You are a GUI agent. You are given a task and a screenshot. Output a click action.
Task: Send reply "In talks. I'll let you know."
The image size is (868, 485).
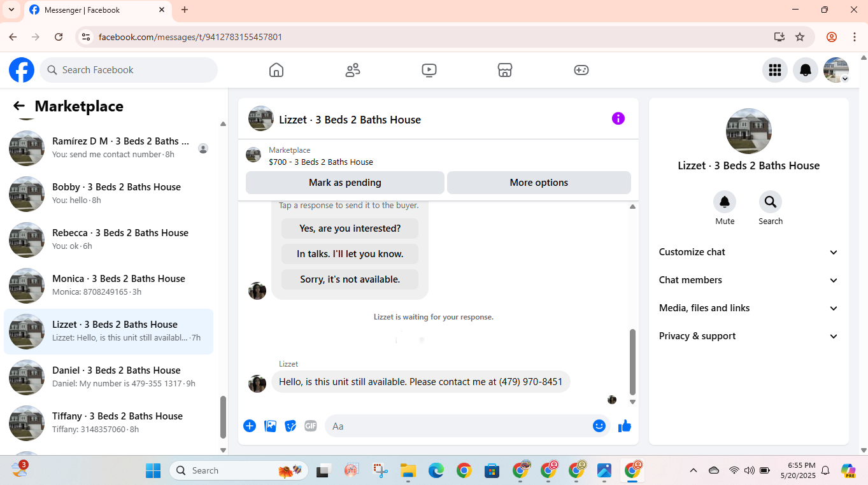click(350, 254)
